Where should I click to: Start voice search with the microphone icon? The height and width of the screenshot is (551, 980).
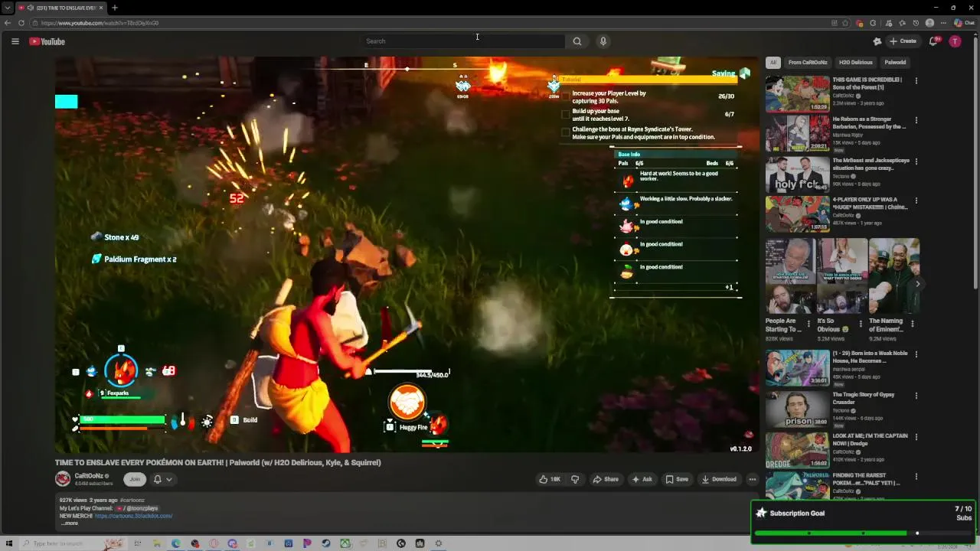tap(603, 41)
